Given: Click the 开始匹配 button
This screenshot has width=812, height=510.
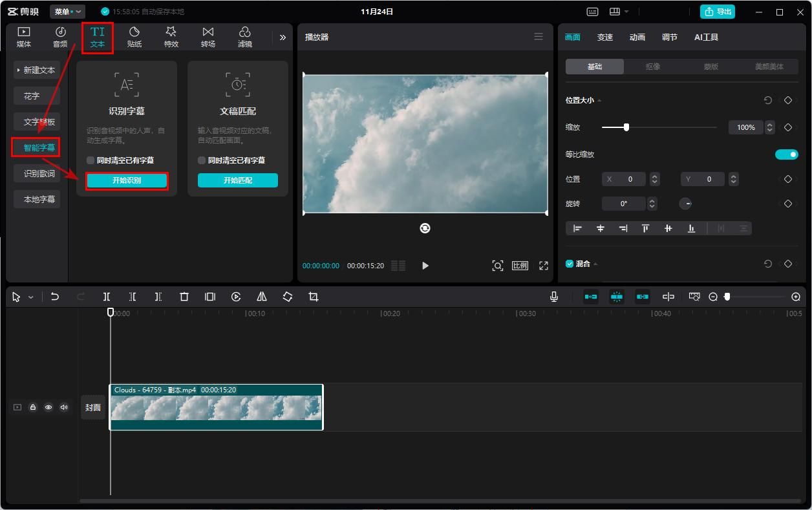Looking at the screenshot, I should (238, 180).
